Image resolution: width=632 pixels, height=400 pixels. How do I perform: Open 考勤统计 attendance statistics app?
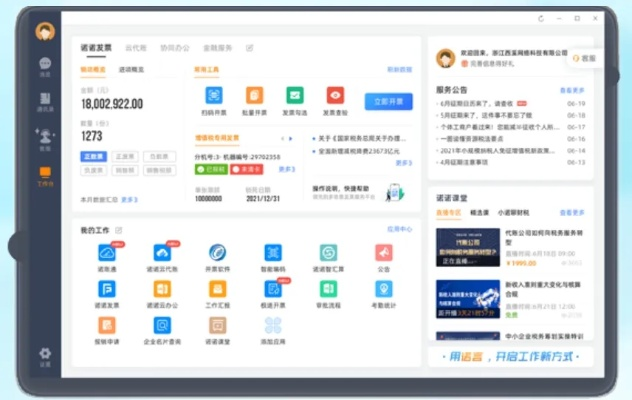tap(384, 289)
